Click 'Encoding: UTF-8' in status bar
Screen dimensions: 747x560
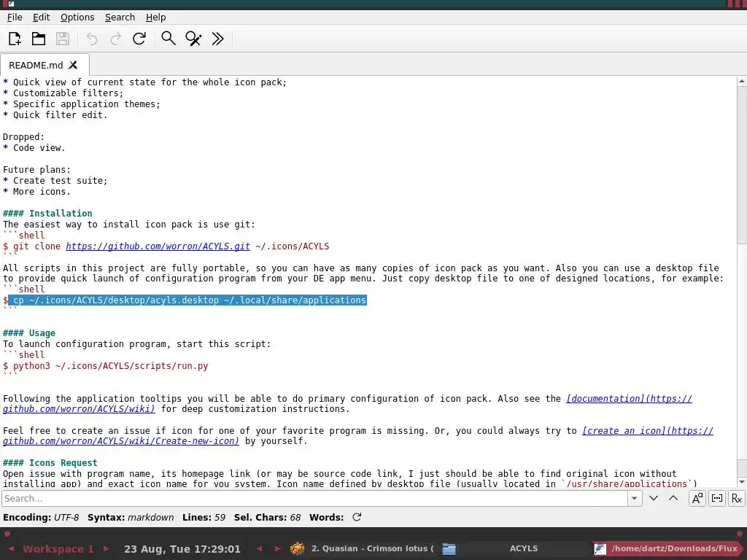tap(41, 517)
